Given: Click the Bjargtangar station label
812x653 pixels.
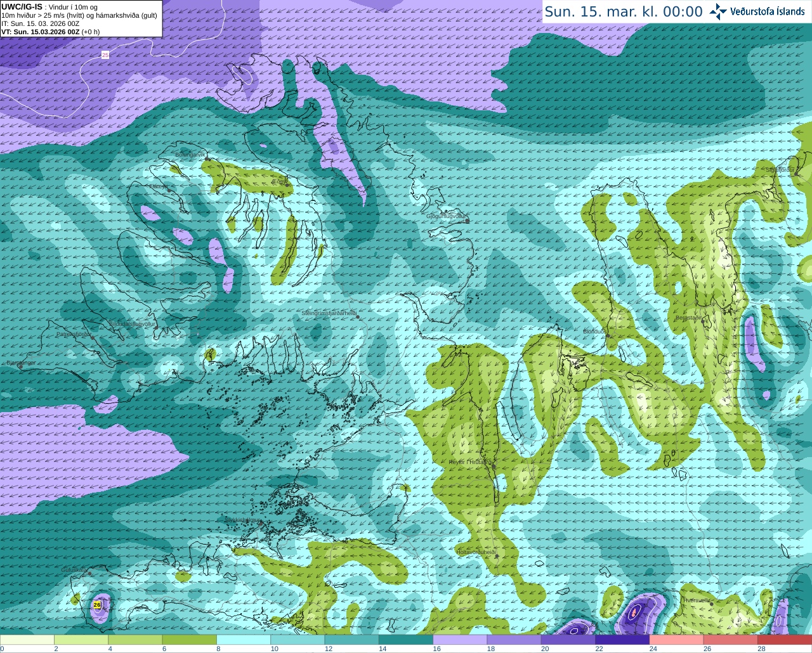Looking at the screenshot, I should pos(21,363).
